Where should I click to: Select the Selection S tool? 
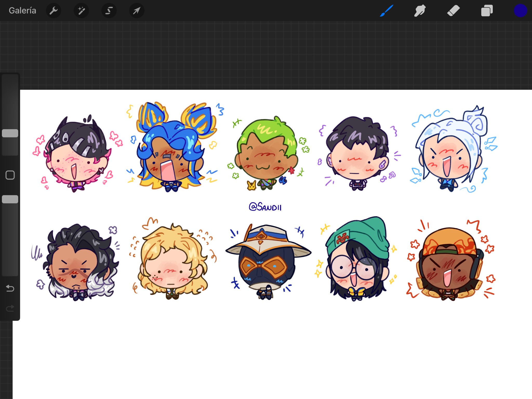[109, 11]
